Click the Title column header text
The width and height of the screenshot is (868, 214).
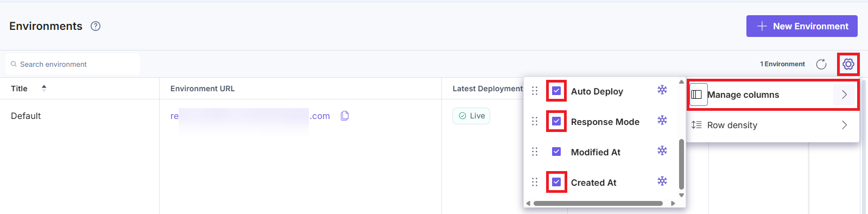(19, 89)
